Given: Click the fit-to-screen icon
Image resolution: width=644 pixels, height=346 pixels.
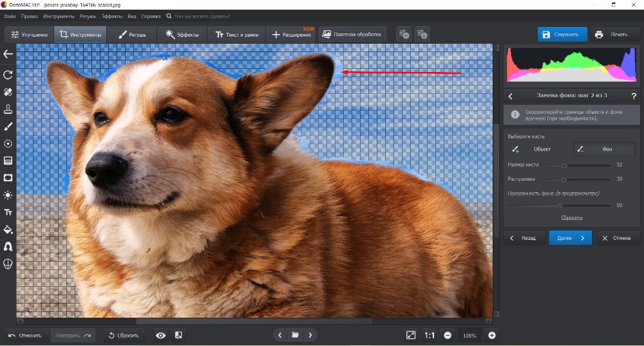Looking at the screenshot, I should 411,335.
